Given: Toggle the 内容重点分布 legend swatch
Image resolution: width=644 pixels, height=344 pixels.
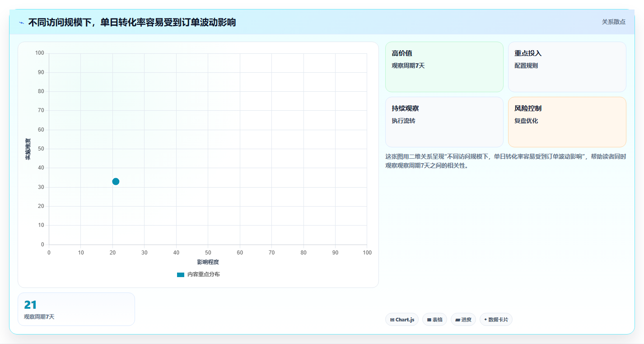Looking at the screenshot, I should coord(181,274).
